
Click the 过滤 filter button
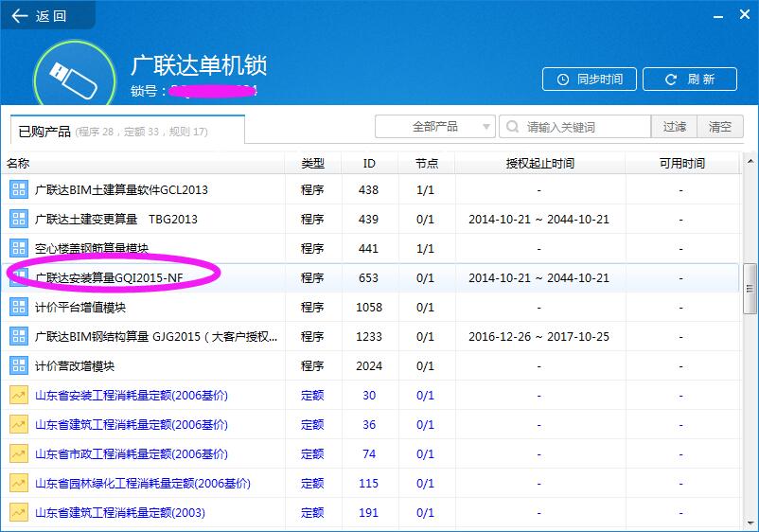coord(674,127)
